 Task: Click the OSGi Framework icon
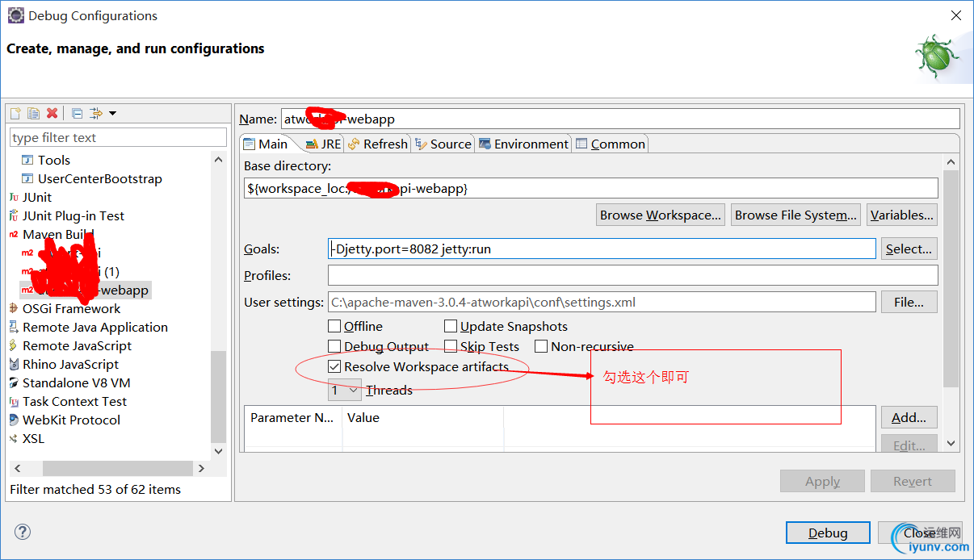(14, 308)
